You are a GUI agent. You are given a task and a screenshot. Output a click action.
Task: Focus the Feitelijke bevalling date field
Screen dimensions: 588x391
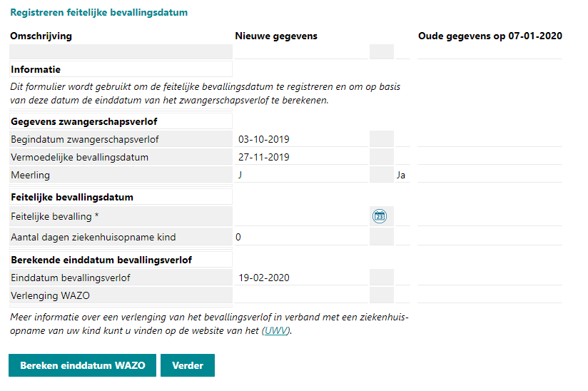(301, 216)
